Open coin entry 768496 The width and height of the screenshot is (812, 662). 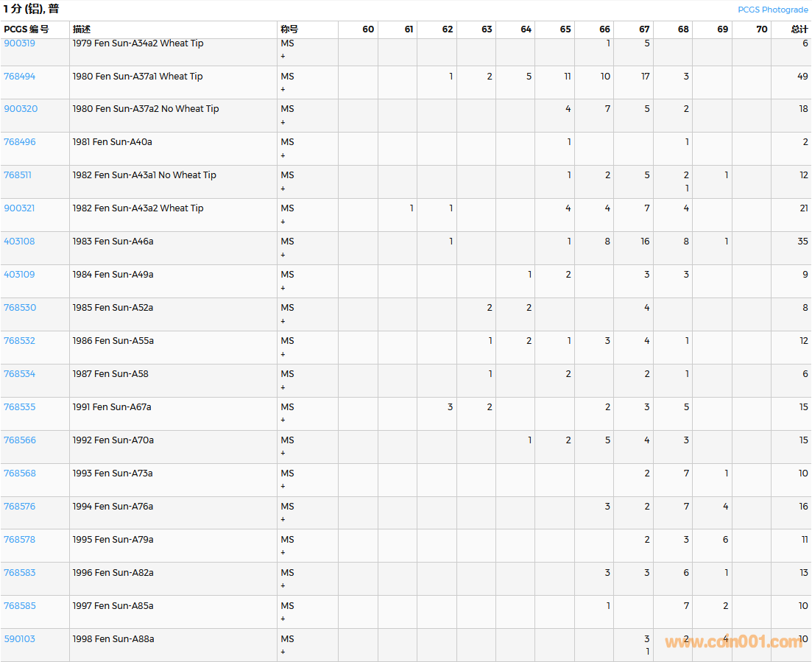click(20, 142)
